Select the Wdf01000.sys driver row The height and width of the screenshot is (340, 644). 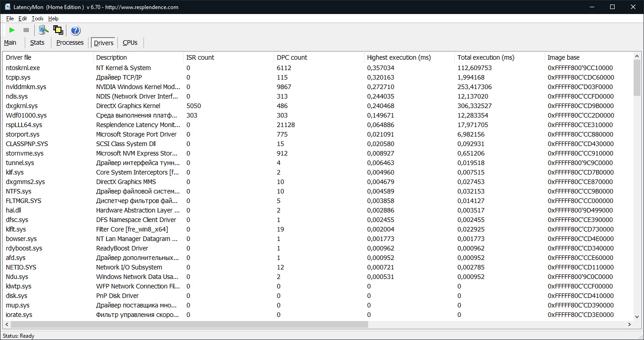pyautogui.click(x=318, y=115)
